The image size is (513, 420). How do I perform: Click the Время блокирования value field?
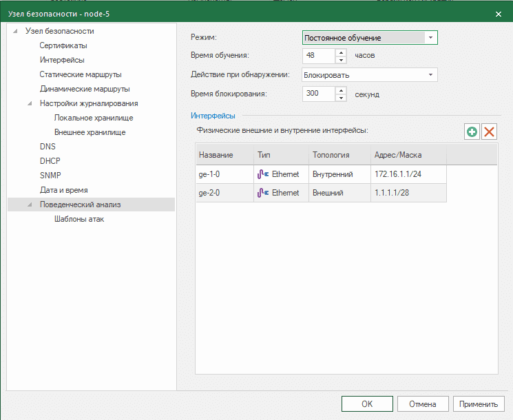pos(317,94)
